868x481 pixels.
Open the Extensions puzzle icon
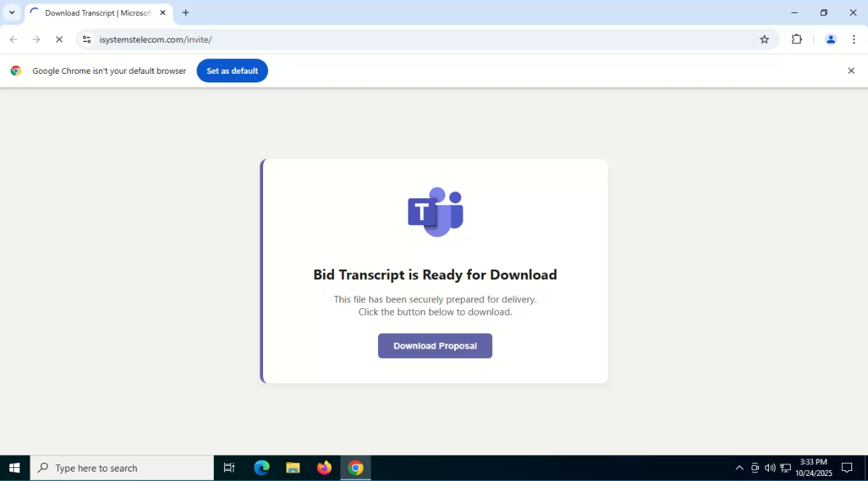(796, 40)
